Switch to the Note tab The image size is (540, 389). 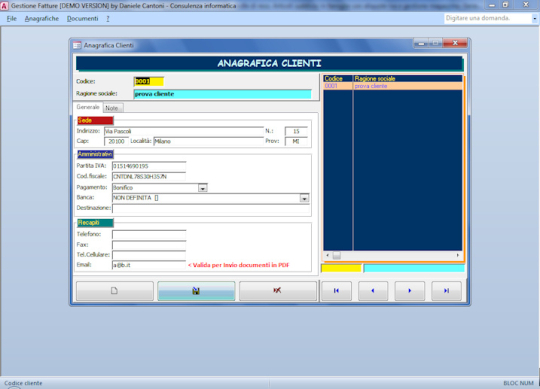tap(113, 108)
